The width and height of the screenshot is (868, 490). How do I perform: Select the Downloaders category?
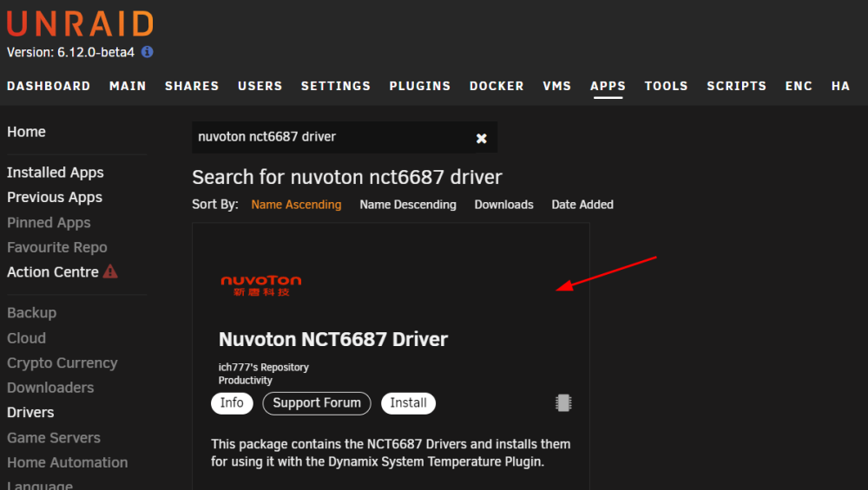coord(50,388)
